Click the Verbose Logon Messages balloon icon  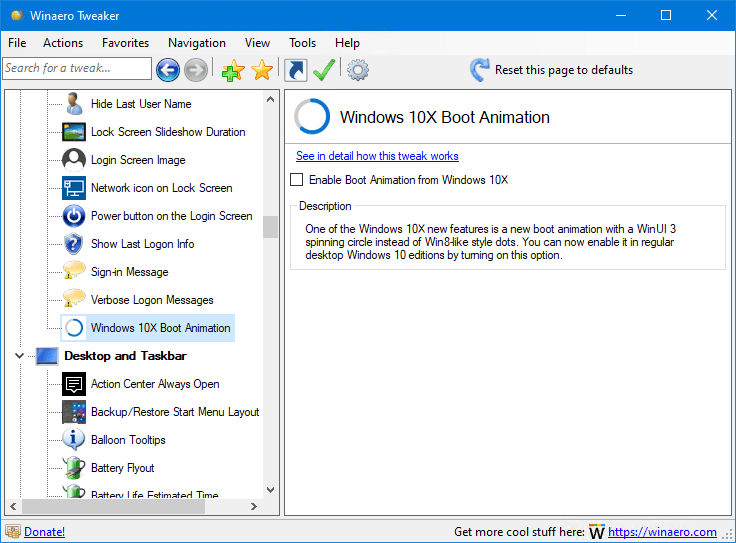74,299
